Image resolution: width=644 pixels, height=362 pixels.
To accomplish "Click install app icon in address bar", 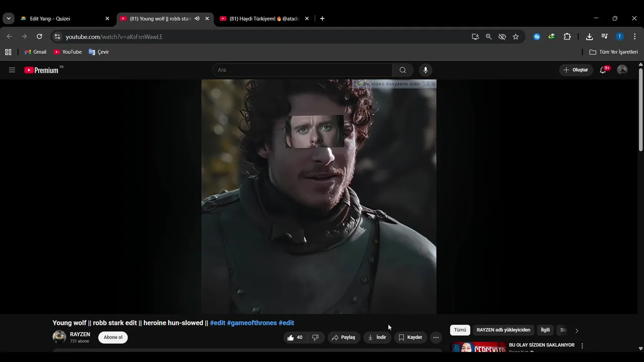I will (475, 37).
